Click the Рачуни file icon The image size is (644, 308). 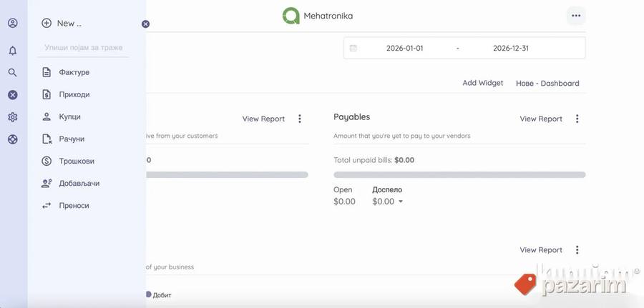point(47,139)
